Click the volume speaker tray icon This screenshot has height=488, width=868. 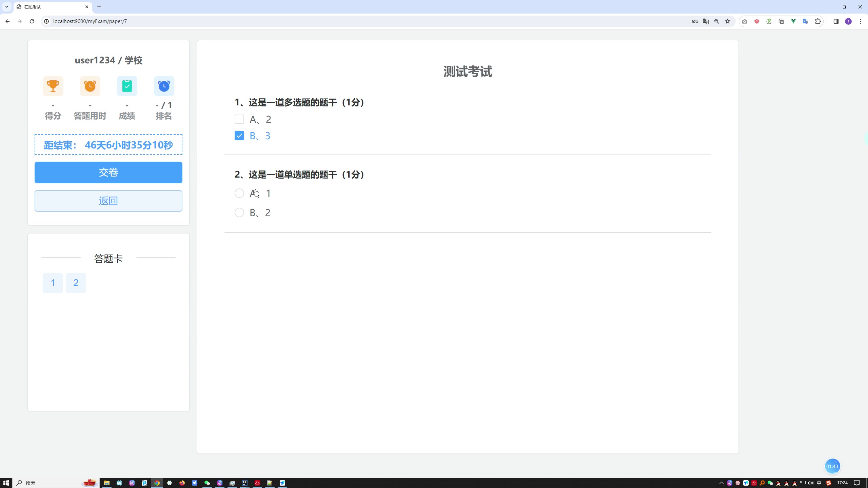[x=811, y=483]
